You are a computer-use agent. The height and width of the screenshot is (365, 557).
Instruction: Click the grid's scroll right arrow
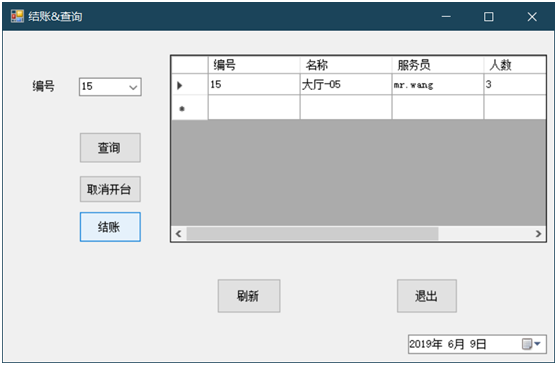click(539, 234)
